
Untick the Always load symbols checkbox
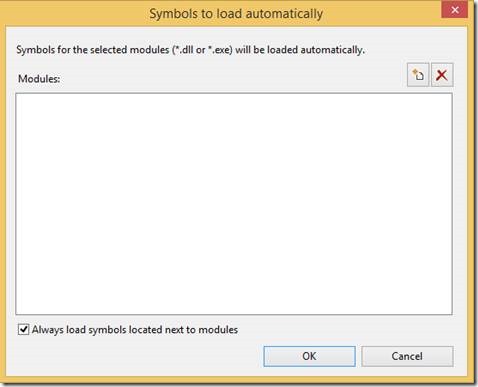(23, 330)
